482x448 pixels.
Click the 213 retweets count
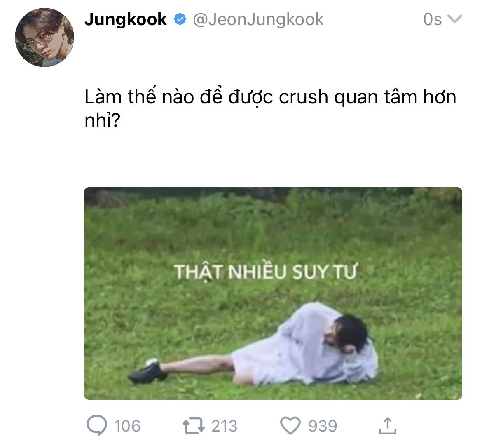224,426
